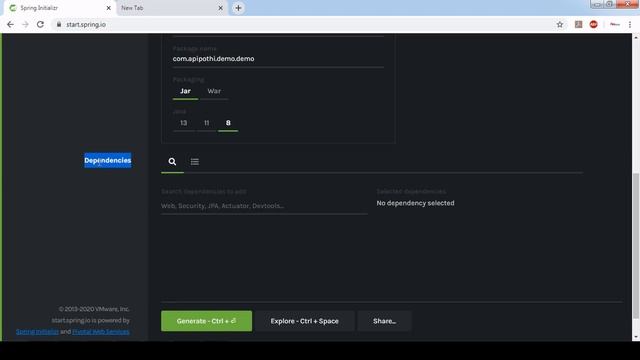Switch to the Spring Initializr browser tab
This screenshot has width=640, height=360.
click(x=59, y=8)
